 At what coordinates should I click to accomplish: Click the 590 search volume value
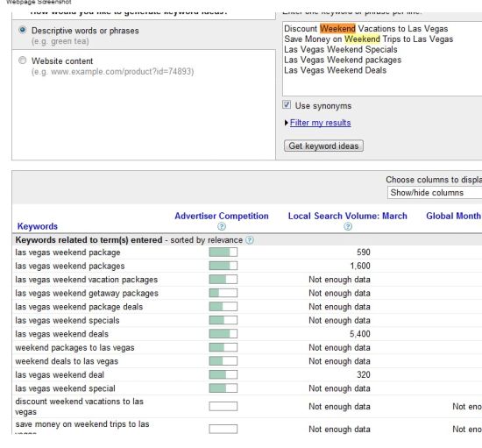click(x=364, y=252)
